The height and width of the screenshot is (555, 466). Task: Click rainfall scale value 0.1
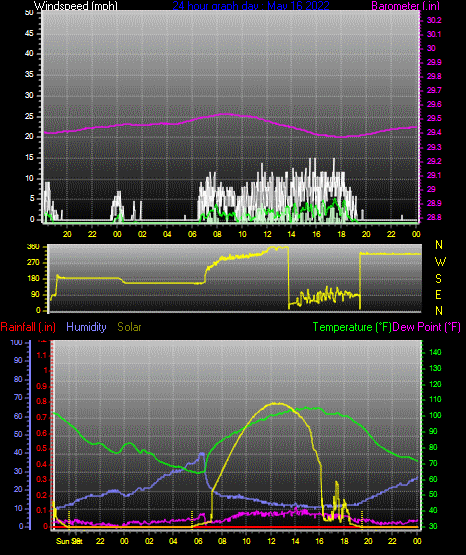[x=42, y=510]
